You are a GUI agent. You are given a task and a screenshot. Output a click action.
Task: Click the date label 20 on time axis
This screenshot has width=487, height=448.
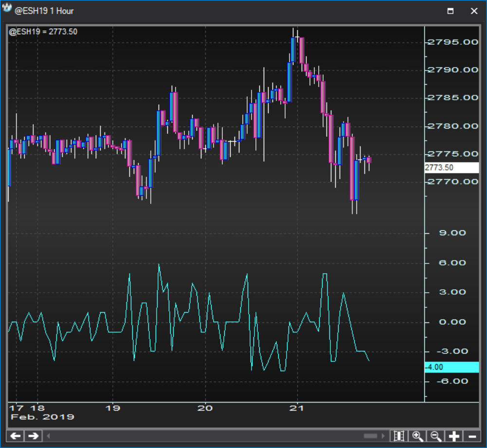point(205,408)
